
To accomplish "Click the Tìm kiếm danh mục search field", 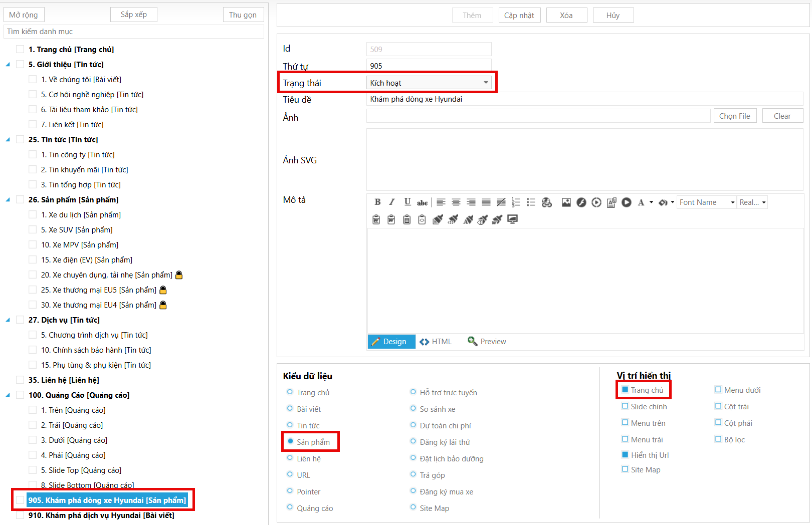I will (x=133, y=32).
